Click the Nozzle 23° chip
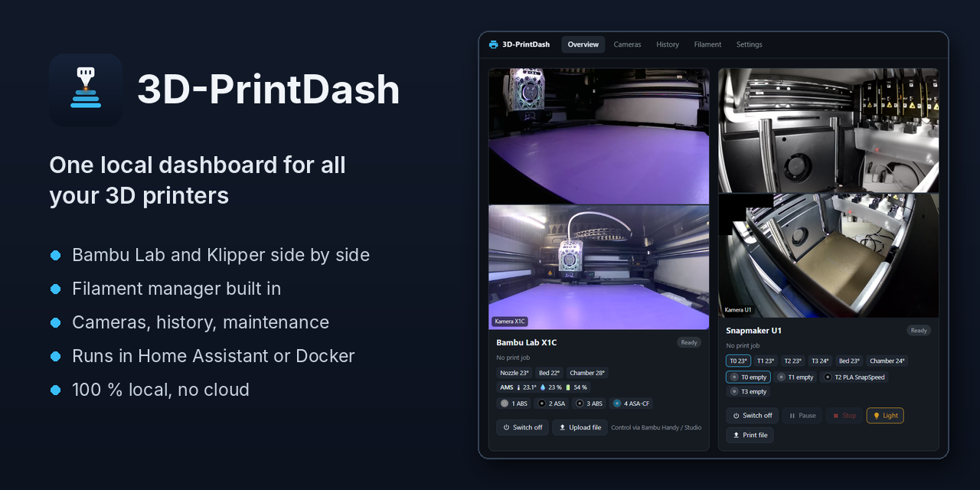980x490 pixels. (x=514, y=373)
